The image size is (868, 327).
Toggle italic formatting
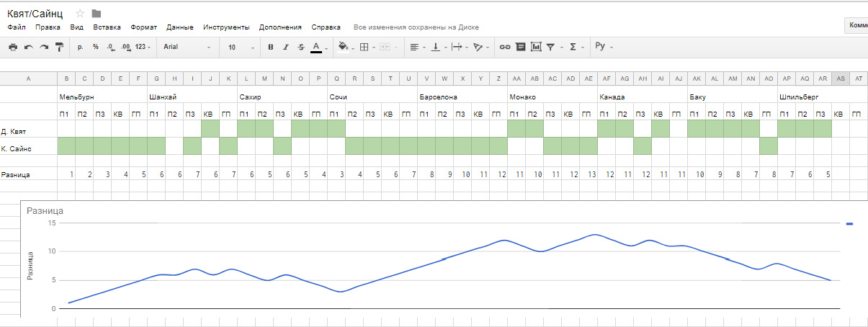coord(285,47)
